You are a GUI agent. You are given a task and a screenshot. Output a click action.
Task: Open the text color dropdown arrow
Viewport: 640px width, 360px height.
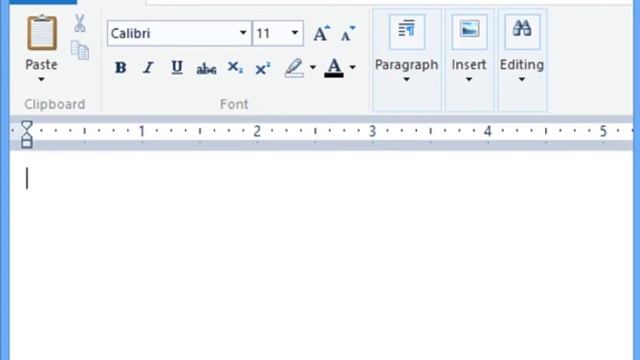click(353, 67)
